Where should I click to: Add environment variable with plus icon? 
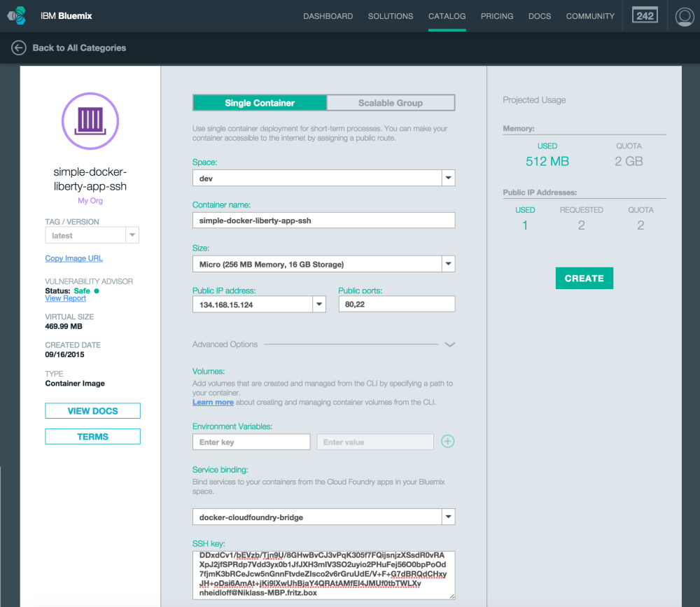448,441
